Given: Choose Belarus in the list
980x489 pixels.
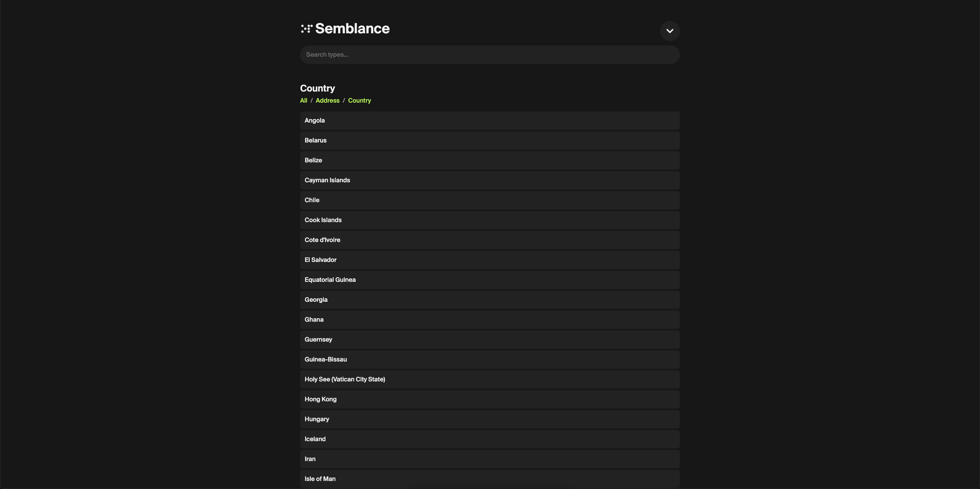Looking at the screenshot, I should (x=489, y=140).
